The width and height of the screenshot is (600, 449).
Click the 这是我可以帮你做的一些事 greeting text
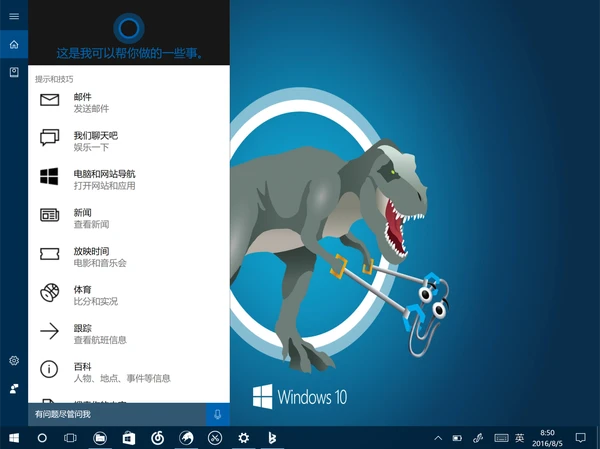click(x=129, y=53)
